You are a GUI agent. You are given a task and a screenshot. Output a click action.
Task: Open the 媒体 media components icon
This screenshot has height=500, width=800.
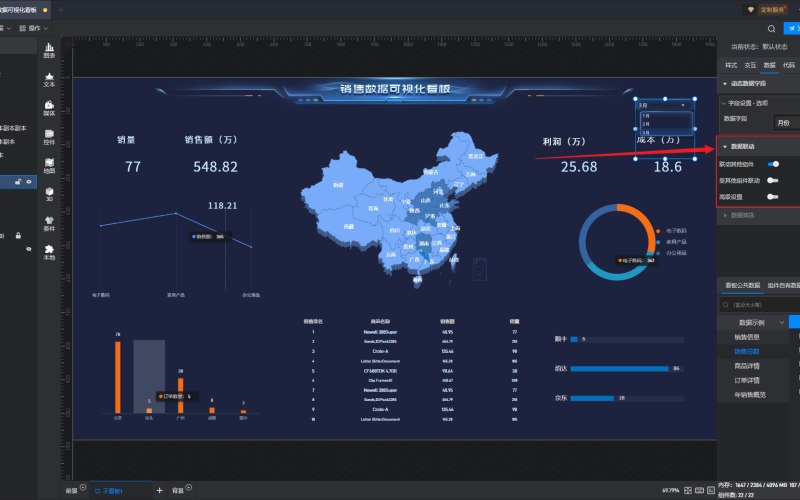[x=49, y=108]
